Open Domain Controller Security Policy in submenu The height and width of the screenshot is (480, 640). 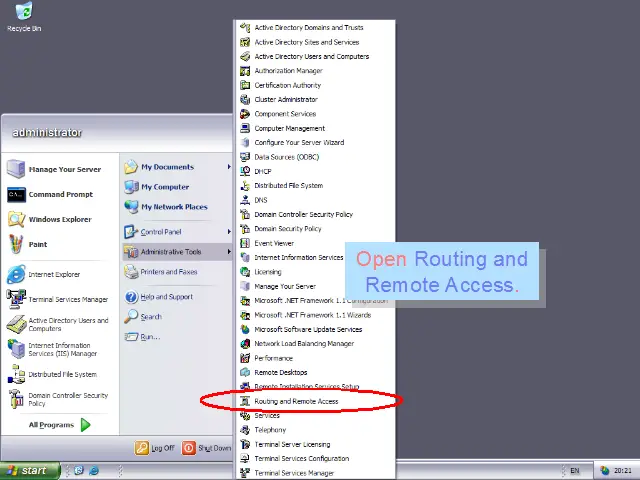pos(316,214)
